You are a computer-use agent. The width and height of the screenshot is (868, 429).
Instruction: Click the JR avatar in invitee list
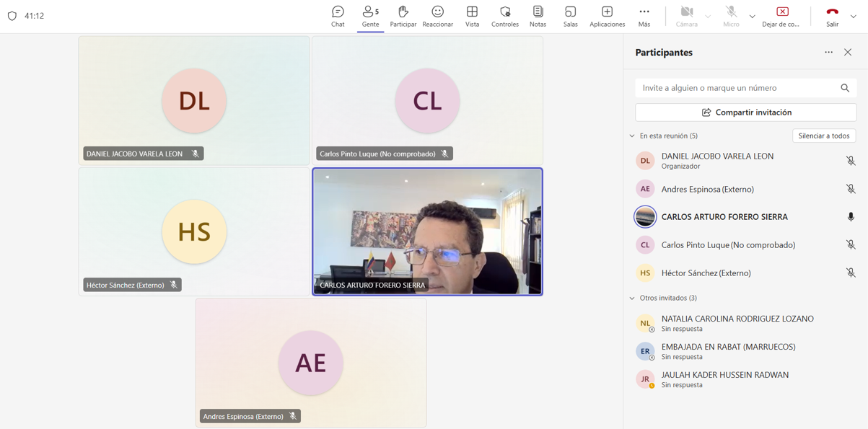pyautogui.click(x=645, y=379)
